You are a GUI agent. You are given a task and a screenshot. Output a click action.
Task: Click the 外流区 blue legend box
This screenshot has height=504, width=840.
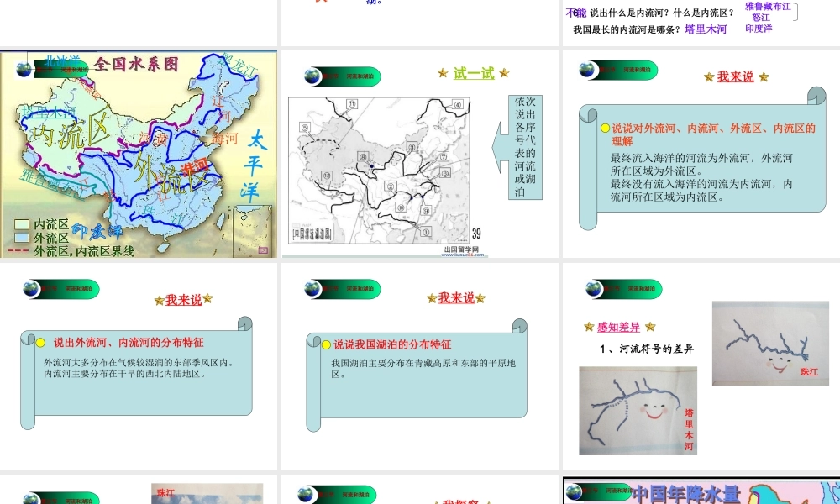[x=22, y=237]
